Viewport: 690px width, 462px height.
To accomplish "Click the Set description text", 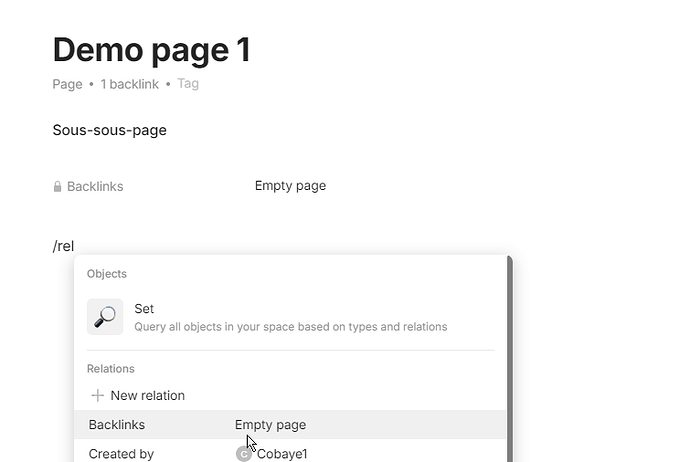I will pos(291,327).
